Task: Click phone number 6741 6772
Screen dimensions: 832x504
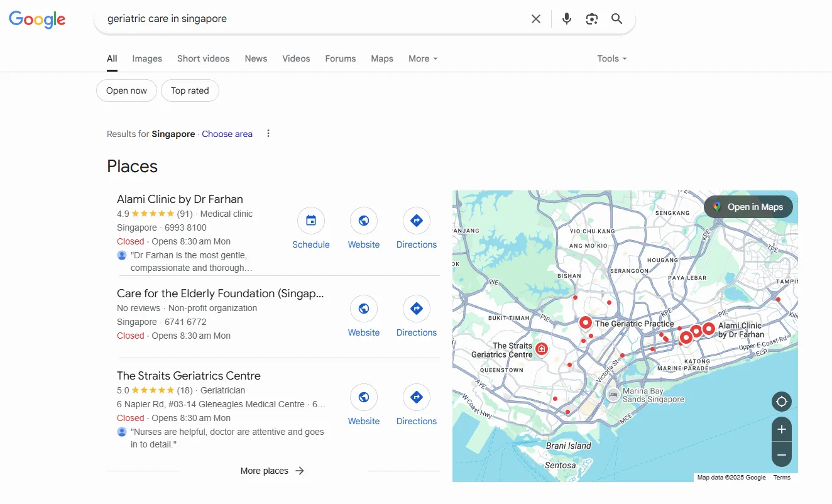Action: [x=185, y=322]
